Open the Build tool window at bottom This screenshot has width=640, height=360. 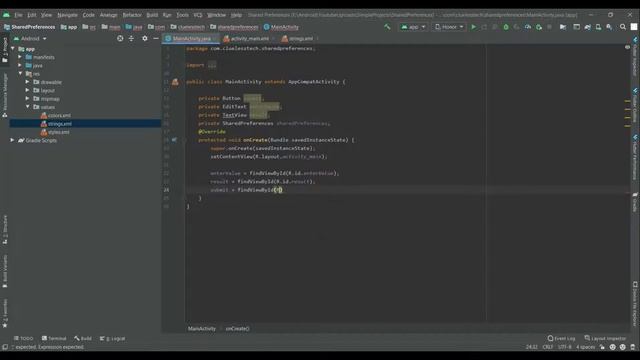coord(83,338)
